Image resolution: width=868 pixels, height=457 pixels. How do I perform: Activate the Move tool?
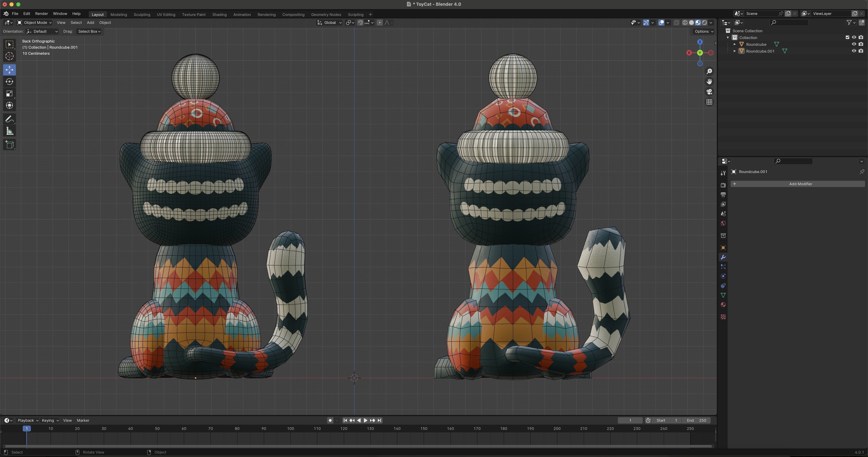pyautogui.click(x=9, y=70)
